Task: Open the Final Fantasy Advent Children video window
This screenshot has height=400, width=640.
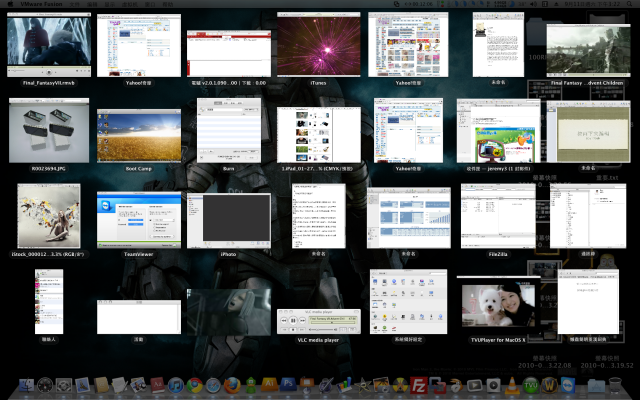Action: tap(588, 51)
